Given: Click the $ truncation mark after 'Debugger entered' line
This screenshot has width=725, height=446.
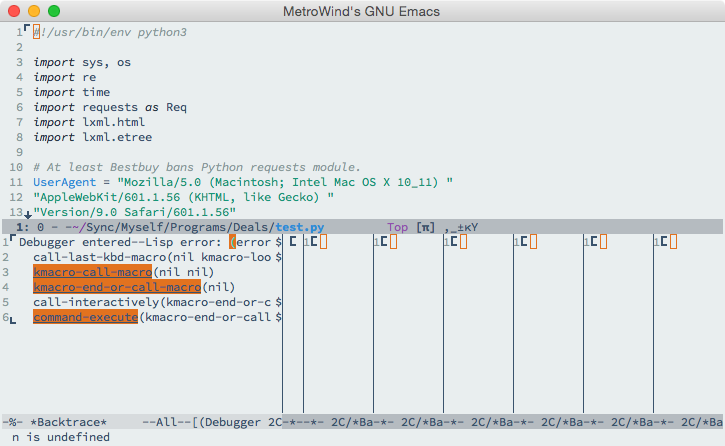Looking at the screenshot, I should coord(278,242).
